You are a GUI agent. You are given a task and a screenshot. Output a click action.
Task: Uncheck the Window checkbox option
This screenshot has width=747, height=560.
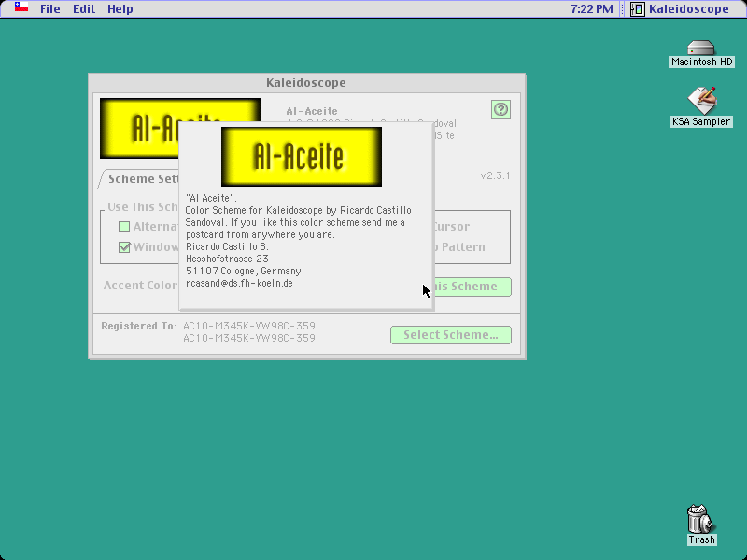(x=124, y=247)
